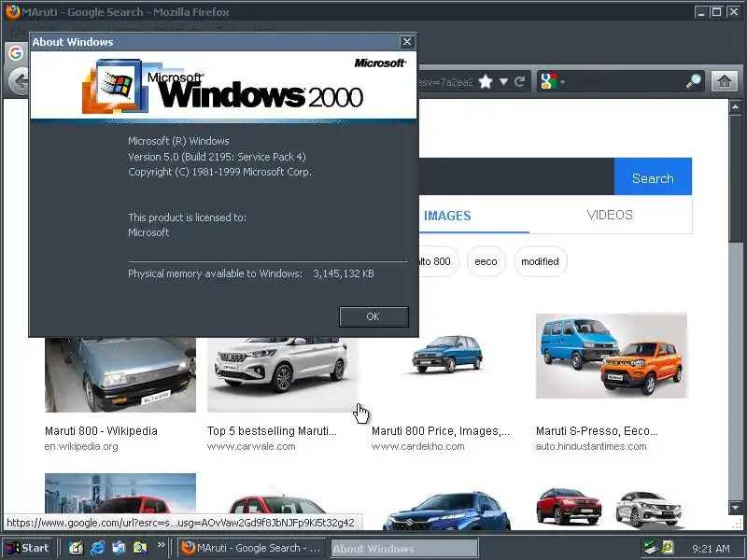This screenshot has height=560, width=747.
Task: Launch Outlook Express from quick launch
Action: [x=119, y=548]
